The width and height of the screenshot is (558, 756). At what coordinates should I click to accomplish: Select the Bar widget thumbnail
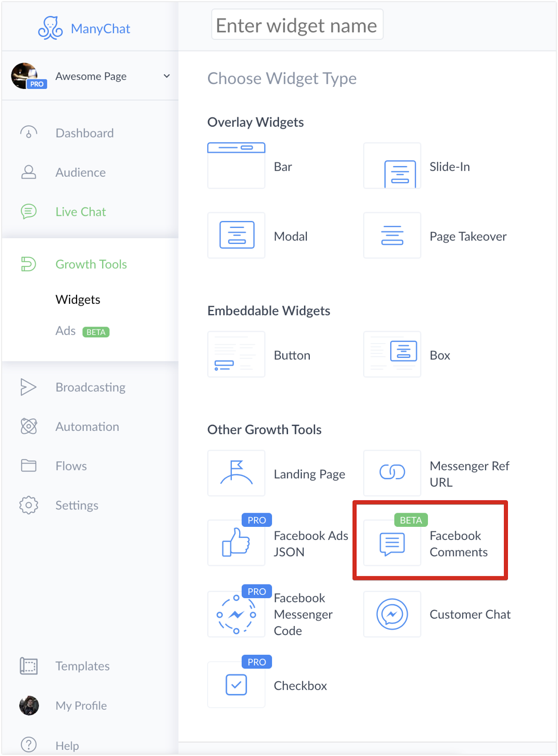[x=236, y=165]
